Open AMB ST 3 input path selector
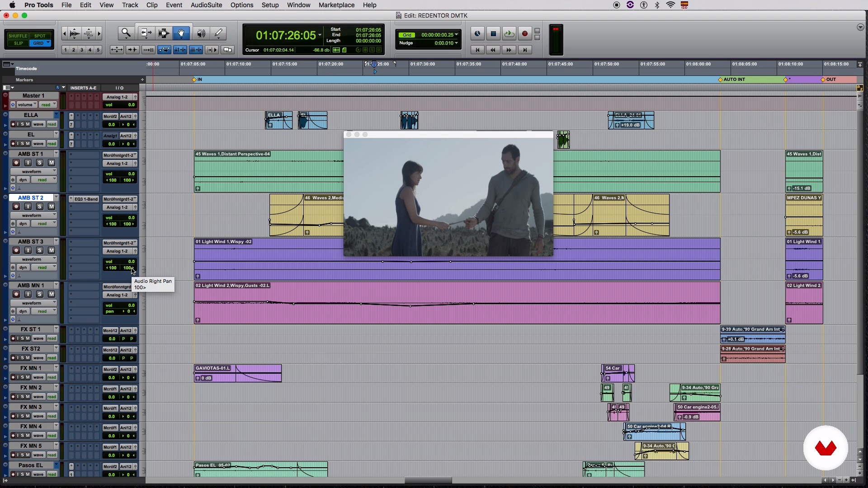 point(120,243)
